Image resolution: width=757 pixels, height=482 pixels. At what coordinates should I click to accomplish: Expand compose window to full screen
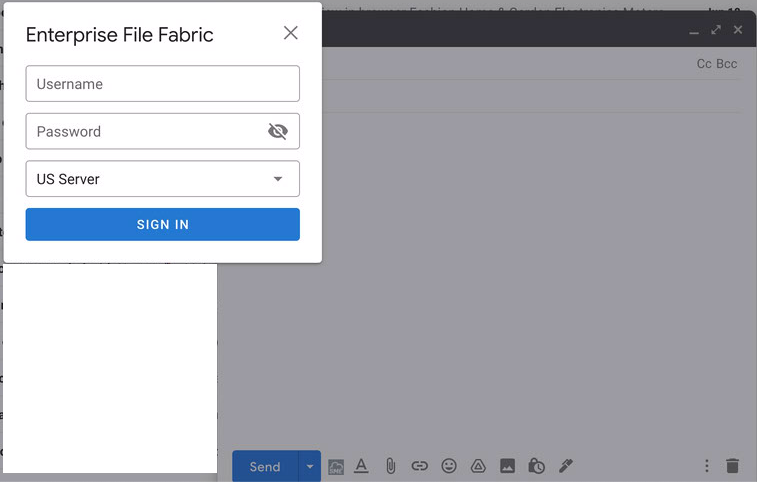coord(716,30)
